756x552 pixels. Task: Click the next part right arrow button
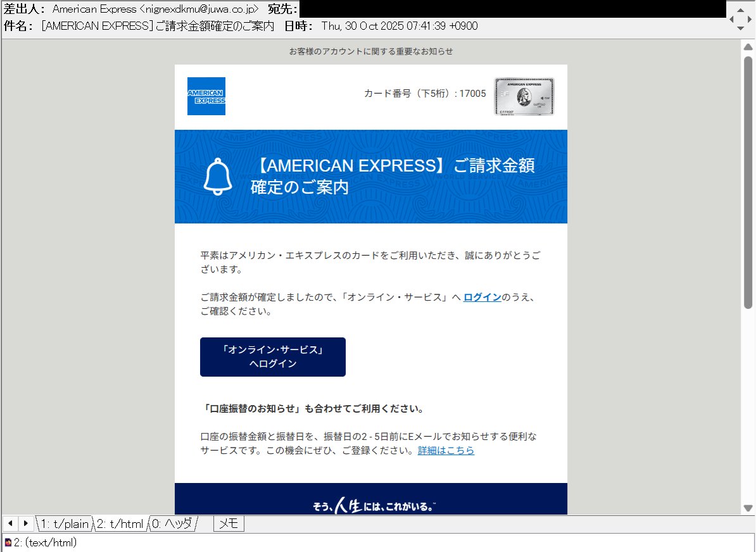(x=25, y=523)
